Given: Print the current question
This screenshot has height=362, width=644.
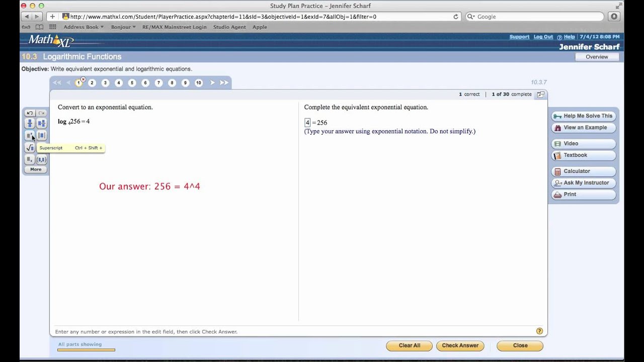Looking at the screenshot, I should coord(584,195).
